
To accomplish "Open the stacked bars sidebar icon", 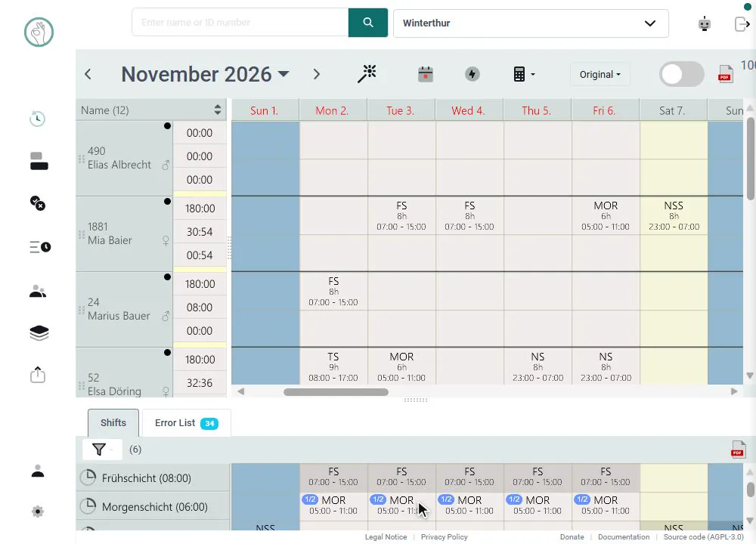I will [39, 161].
